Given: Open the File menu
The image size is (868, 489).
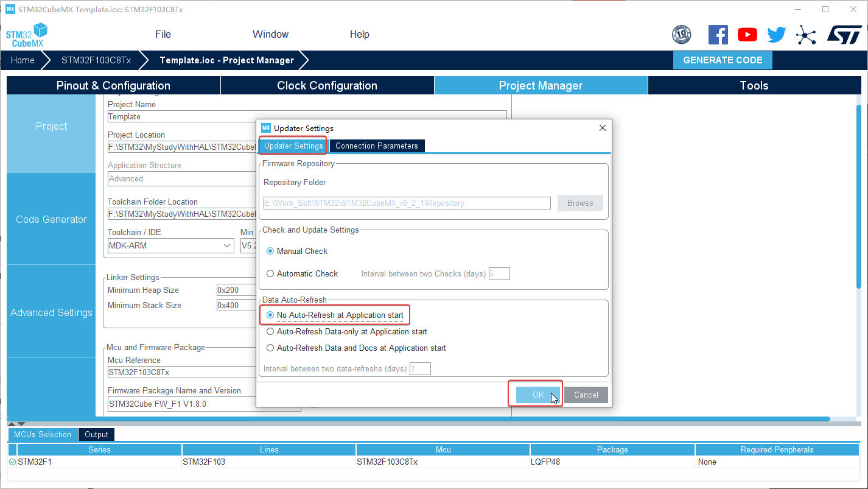Looking at the screenshot, I should [163, 34].
